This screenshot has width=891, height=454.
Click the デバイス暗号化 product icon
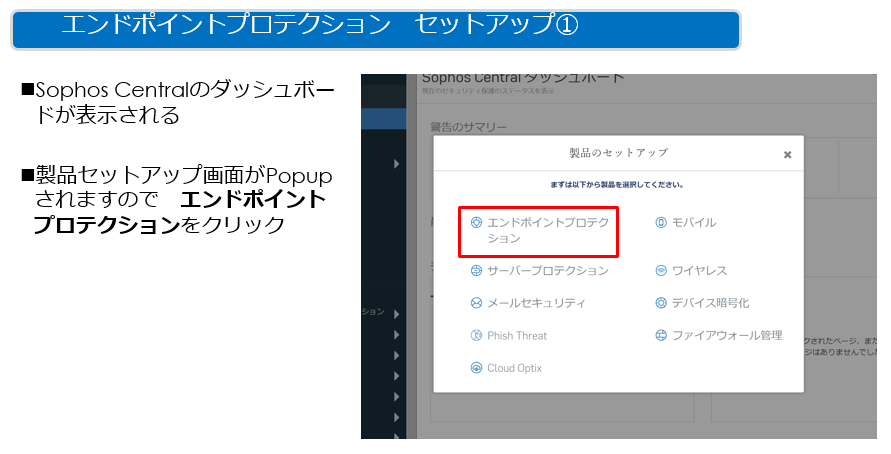point(661,303)
